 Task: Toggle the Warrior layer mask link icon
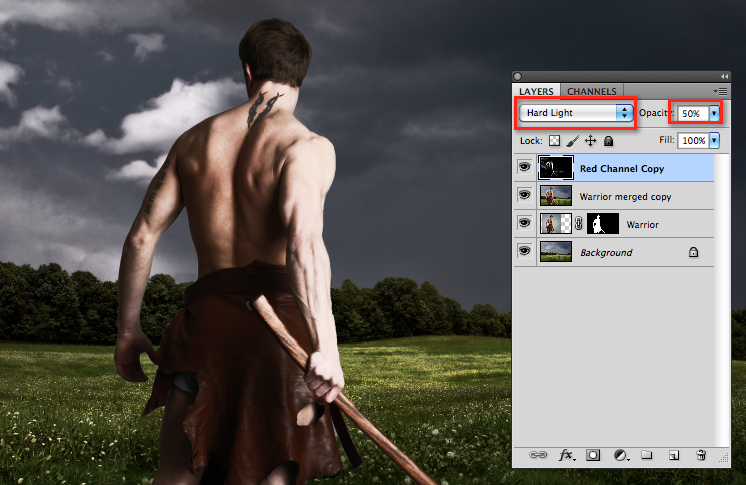tap(579, 223)
